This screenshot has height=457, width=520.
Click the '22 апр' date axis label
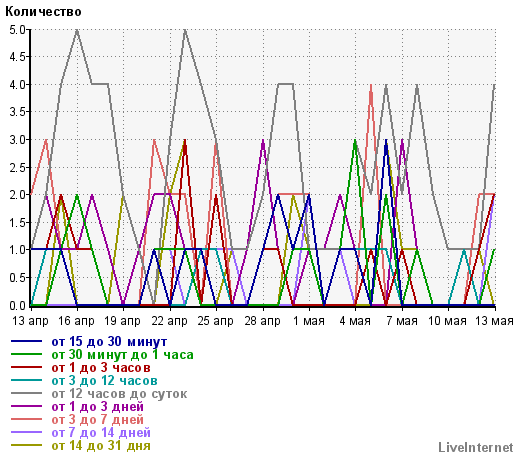click(x=170, y=321)
